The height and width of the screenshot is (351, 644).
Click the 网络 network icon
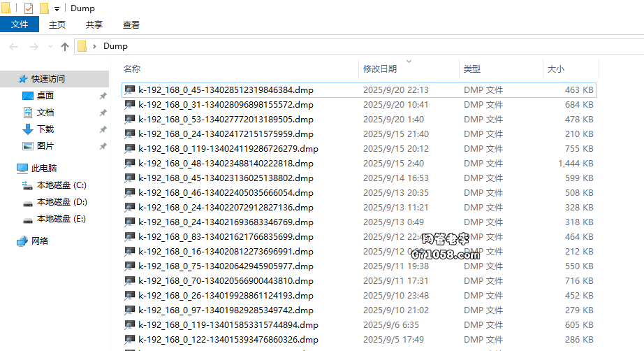click(x=23, y=241)
